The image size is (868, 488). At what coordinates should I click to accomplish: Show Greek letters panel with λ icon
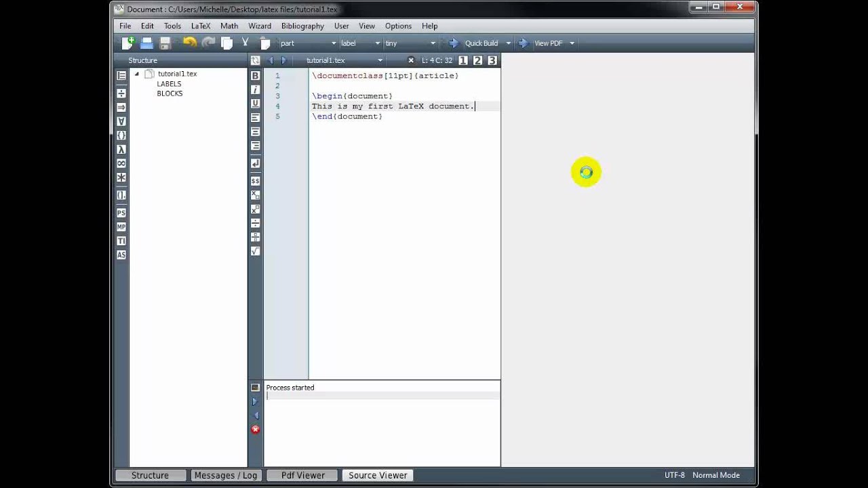pos(121,149)
